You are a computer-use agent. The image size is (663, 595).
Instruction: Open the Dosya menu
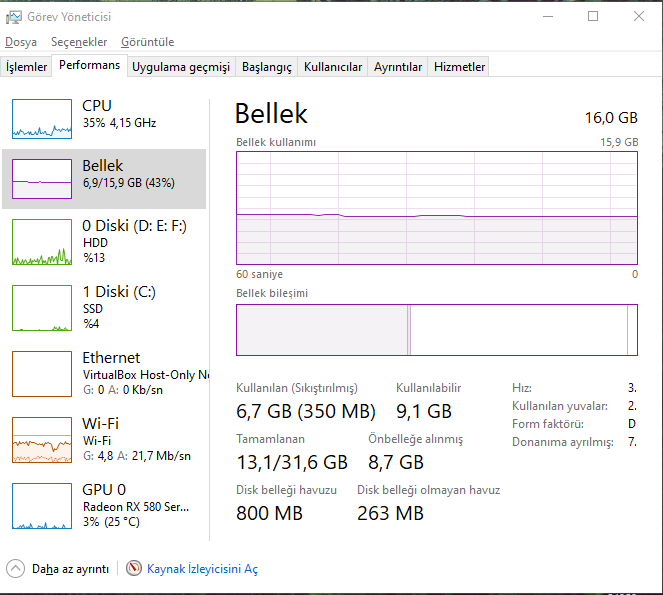point(21,42)
